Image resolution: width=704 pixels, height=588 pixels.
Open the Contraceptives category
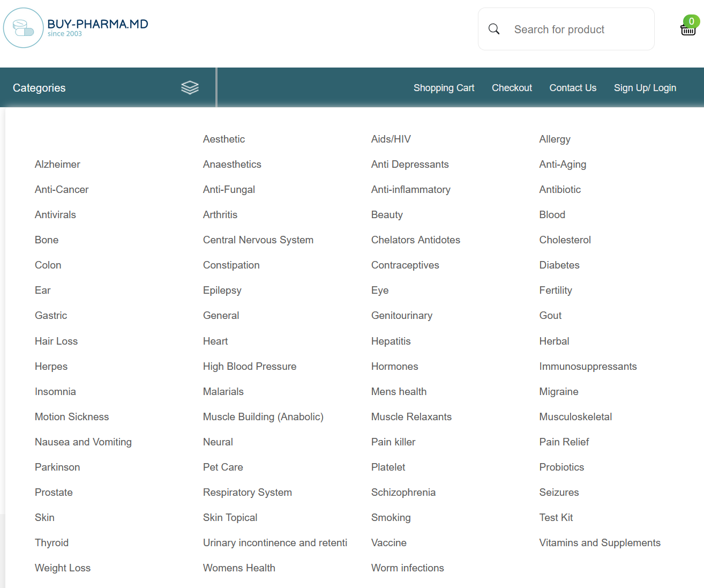point(405,265)
